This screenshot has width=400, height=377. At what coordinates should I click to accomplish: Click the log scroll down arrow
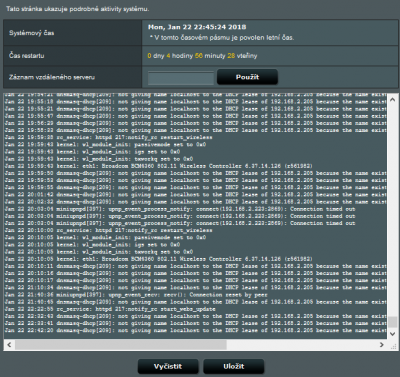(392, 333)
